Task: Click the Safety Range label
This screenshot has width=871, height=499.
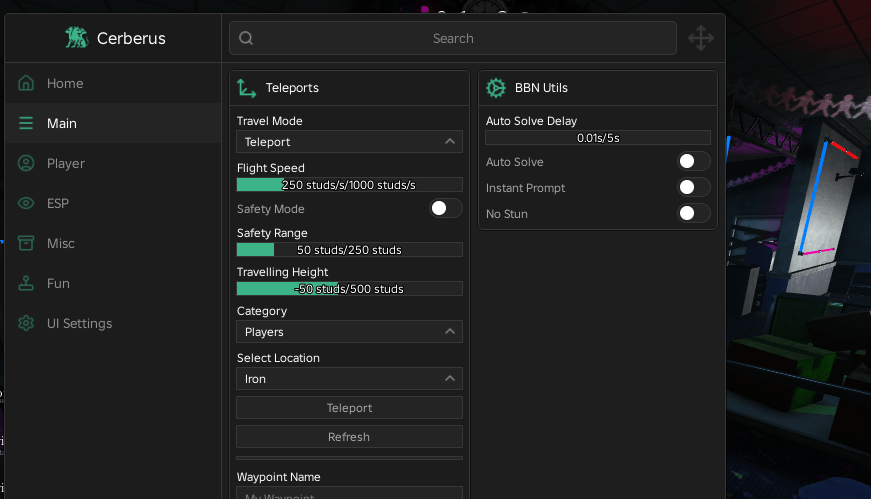Action: click(272, 233)
